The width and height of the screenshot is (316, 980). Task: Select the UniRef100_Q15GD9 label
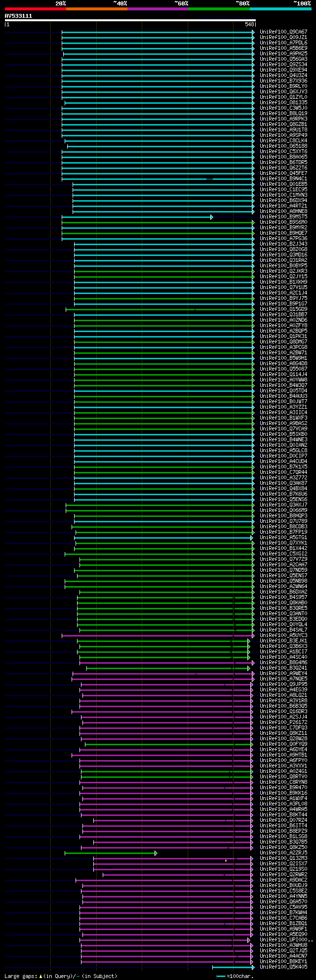pos(283,309)
